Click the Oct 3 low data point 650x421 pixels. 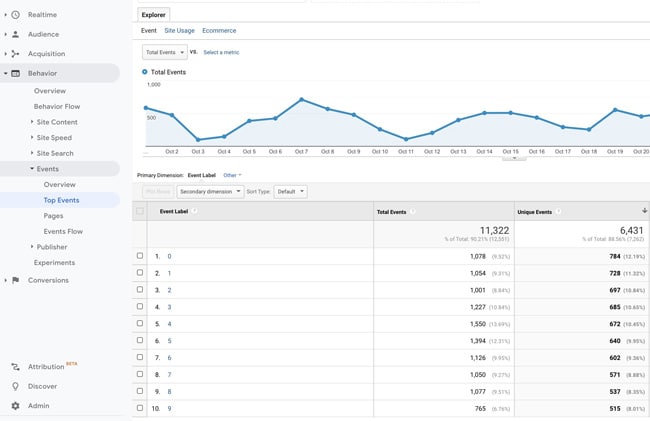198,140
